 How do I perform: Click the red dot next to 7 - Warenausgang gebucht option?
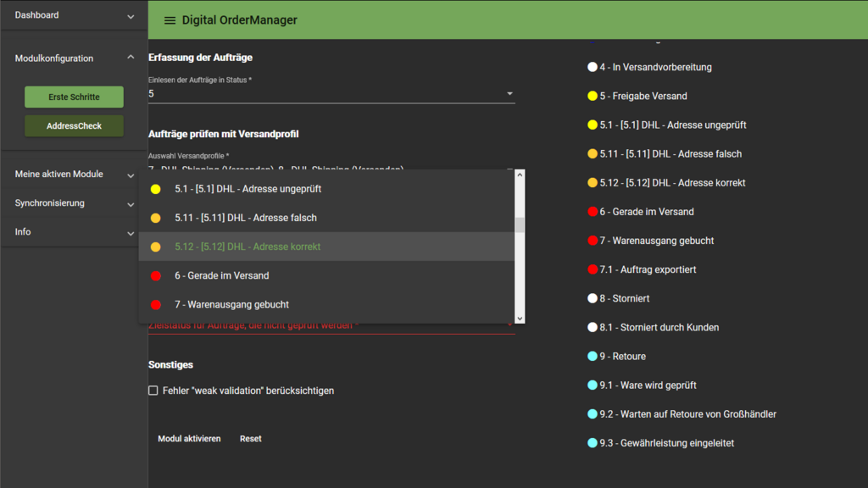point(155,304)
